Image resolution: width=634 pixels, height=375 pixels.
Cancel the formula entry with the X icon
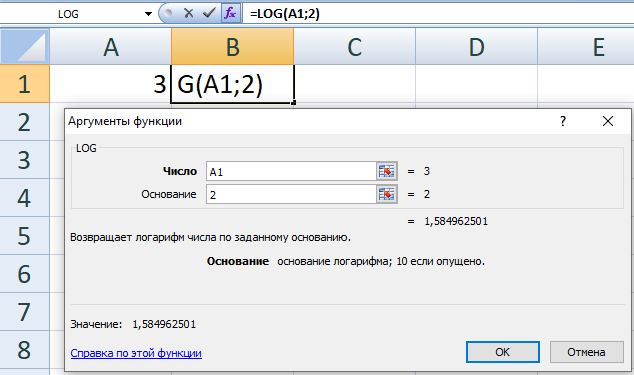(188, 13)
